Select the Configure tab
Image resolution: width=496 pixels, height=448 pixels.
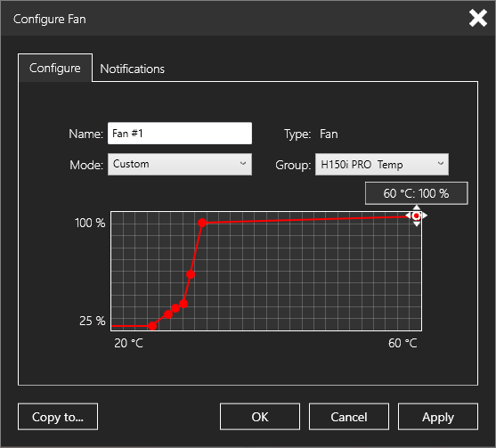click(55, 68)
